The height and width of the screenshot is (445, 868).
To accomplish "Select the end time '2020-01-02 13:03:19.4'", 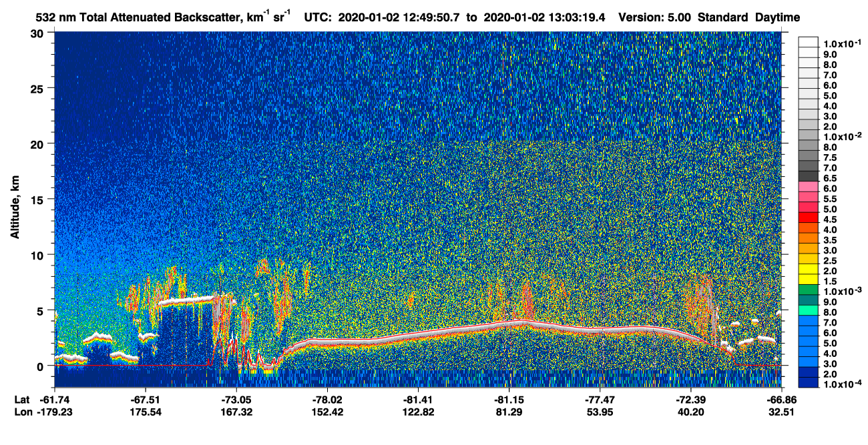I will 544,17.
